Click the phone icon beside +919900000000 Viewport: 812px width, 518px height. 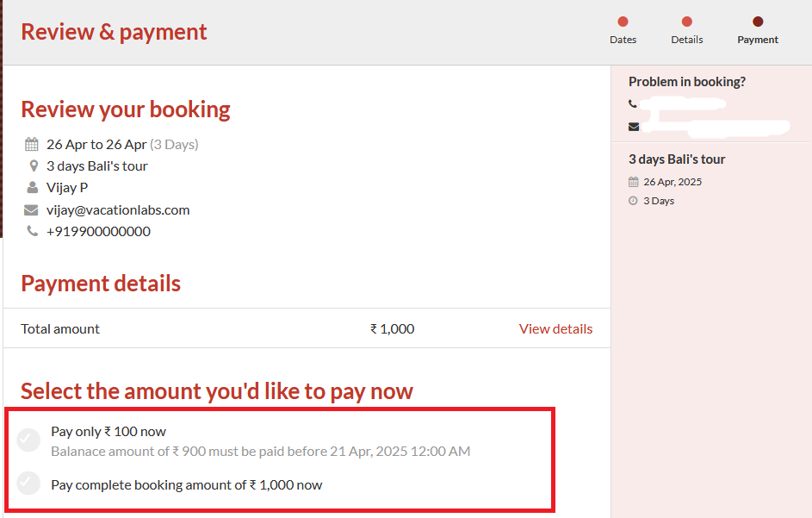[x=32, y=231]
